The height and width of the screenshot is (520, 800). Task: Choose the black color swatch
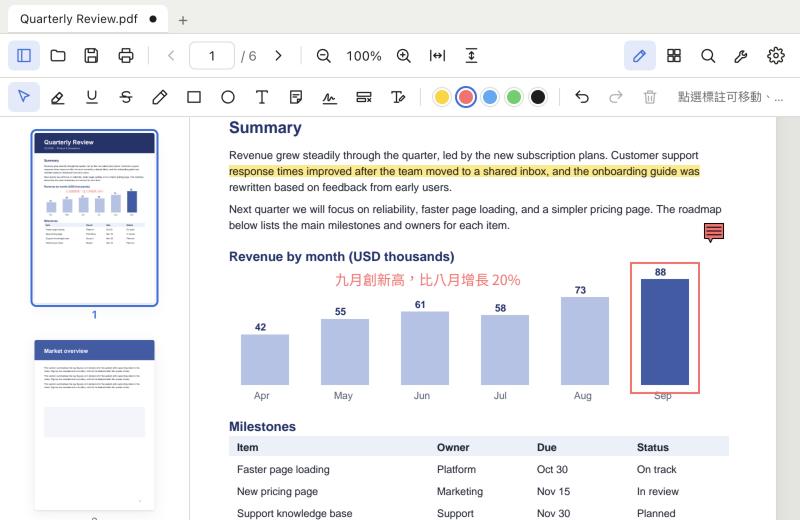538,97
